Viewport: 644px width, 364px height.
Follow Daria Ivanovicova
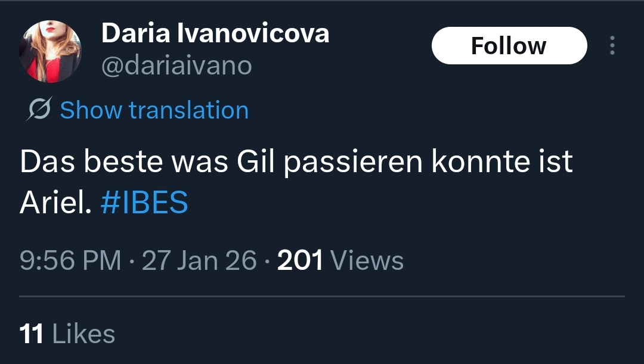tap(509, 46)
